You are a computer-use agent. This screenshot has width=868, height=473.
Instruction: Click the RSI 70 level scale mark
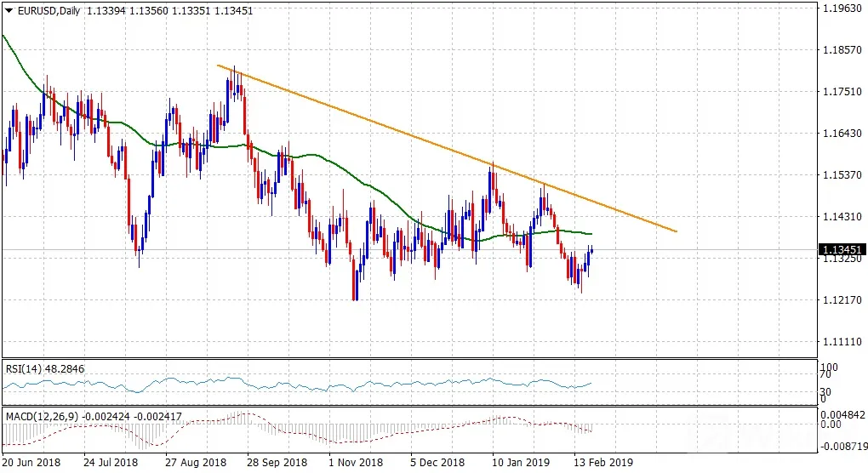coord(825,374)
